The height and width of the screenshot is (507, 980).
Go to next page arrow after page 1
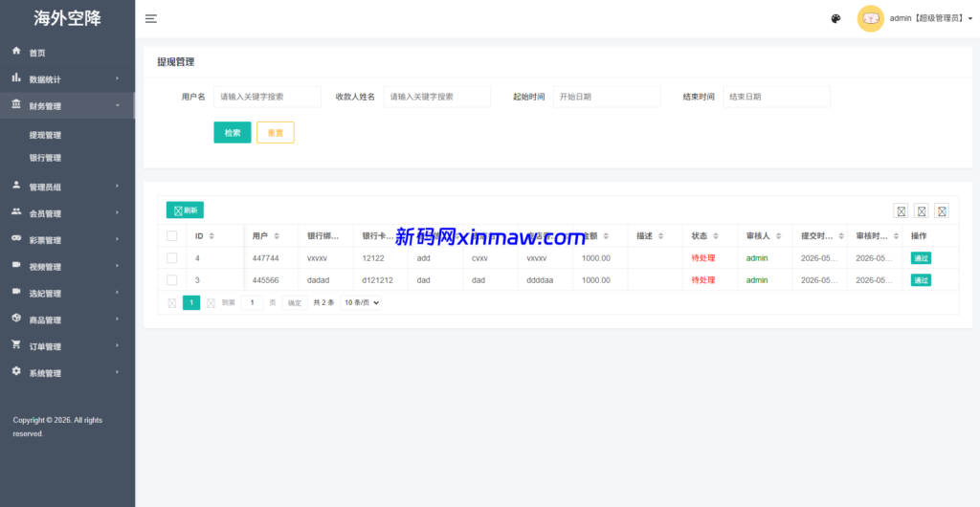(211, 303)
